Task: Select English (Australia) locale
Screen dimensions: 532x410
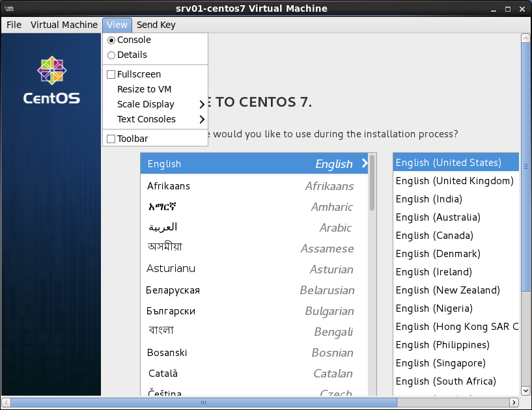Action: click(456, 217)
